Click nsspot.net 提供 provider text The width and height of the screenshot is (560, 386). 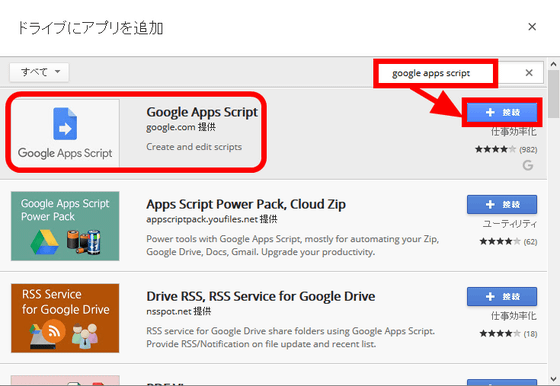pyautogui.click(x=179, y=311)
